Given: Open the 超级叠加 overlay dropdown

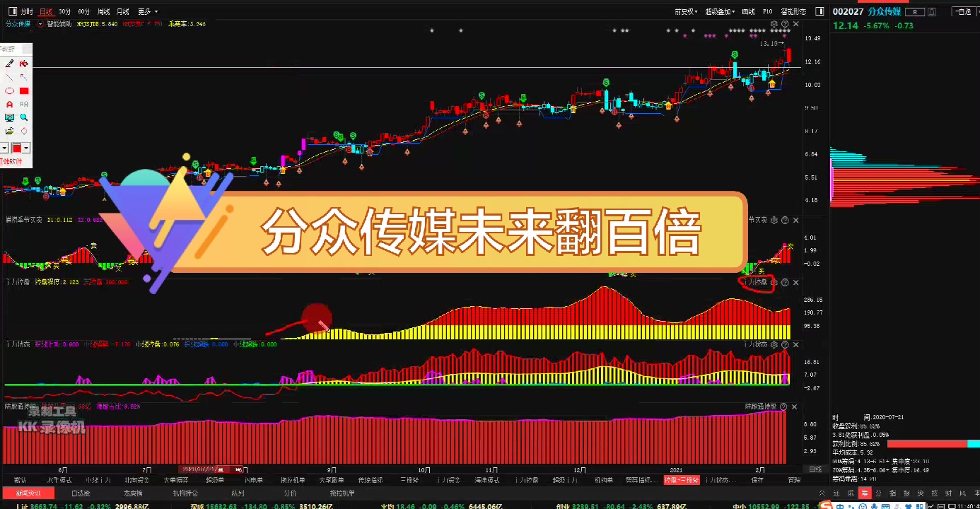Looking at the screenshot, I should [721, 11].
